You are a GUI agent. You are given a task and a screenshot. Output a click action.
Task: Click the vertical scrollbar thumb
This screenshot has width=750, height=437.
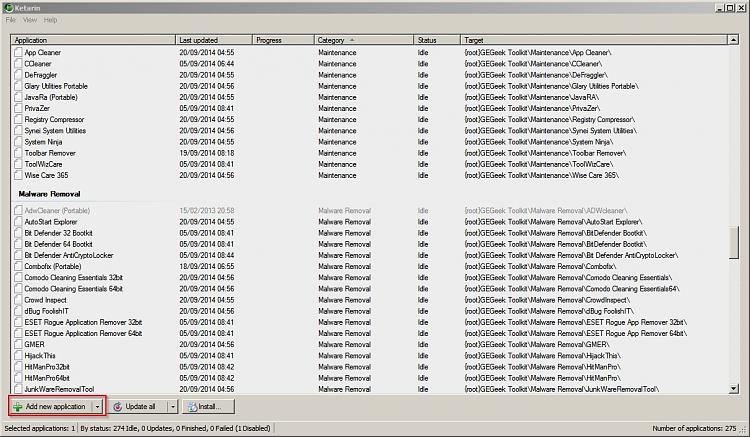click(x=734, y=243)
